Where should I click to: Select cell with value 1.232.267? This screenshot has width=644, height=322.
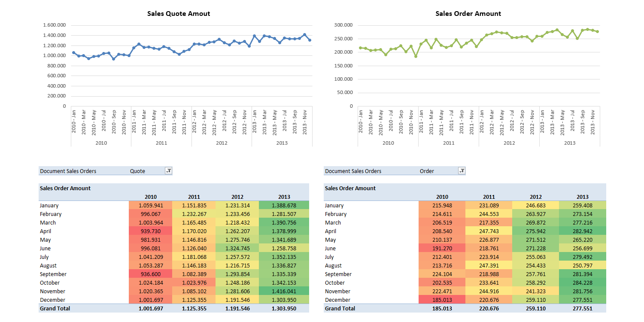[x=194, y=214]
